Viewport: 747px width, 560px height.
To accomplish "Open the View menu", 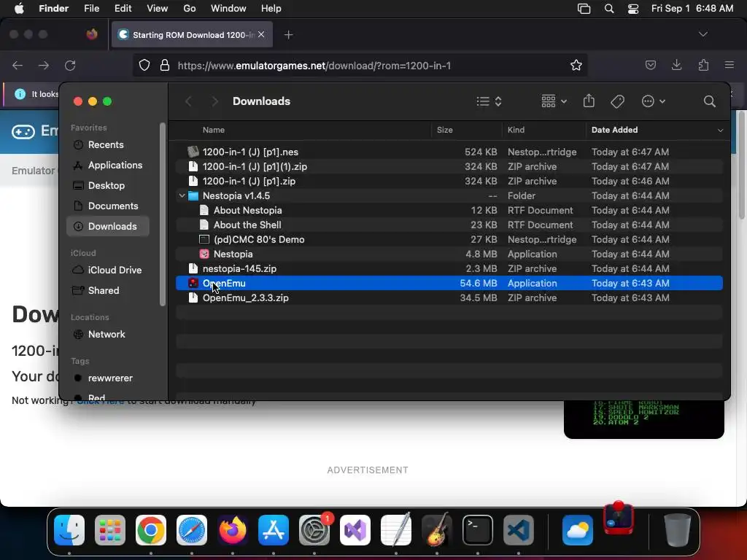I will (x=158, y=9).
